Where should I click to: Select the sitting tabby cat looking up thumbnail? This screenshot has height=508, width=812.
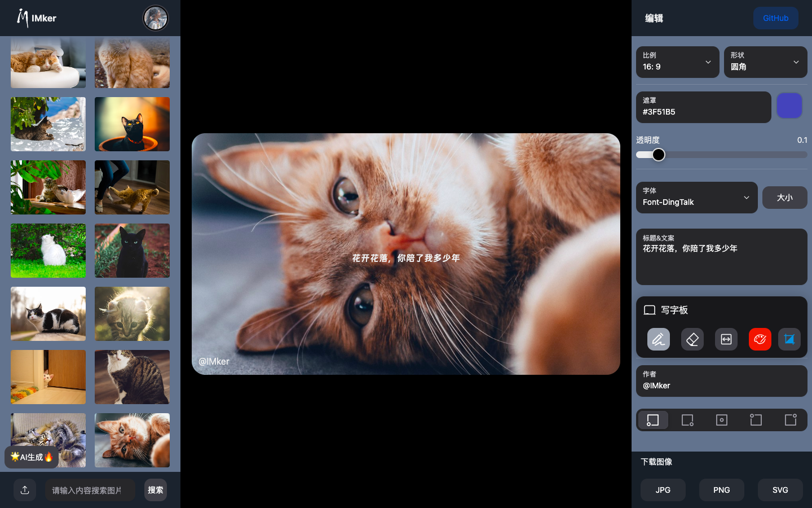132,377
